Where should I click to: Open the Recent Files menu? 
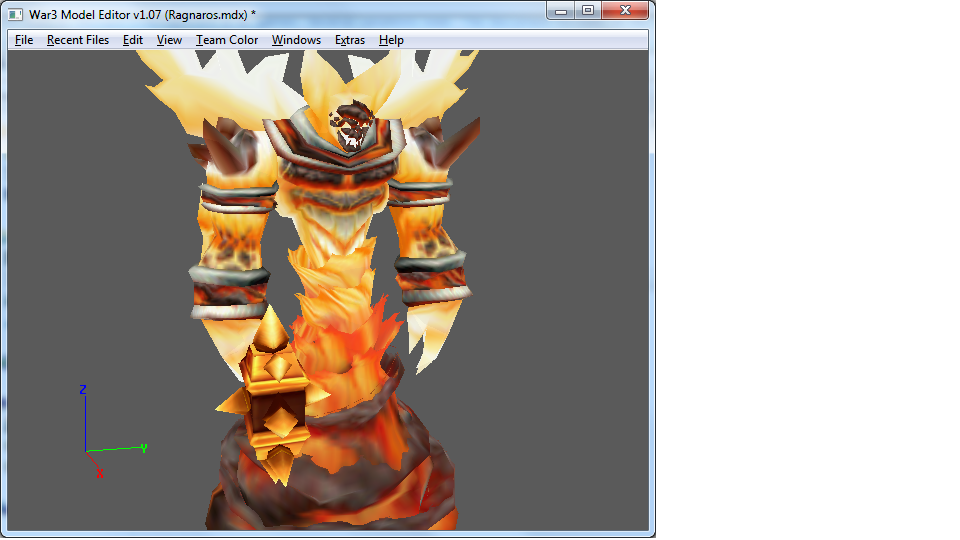[x=78, y=40]
